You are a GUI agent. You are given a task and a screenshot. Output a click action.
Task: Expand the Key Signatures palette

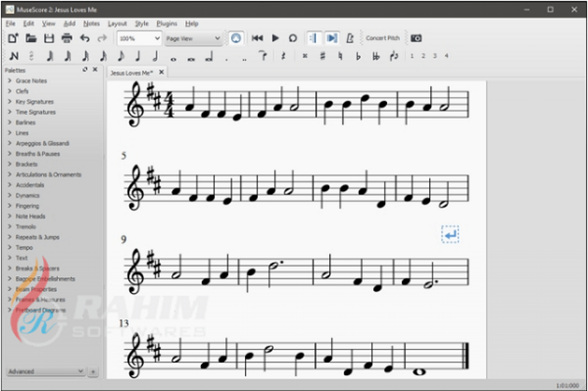(34, 101)
